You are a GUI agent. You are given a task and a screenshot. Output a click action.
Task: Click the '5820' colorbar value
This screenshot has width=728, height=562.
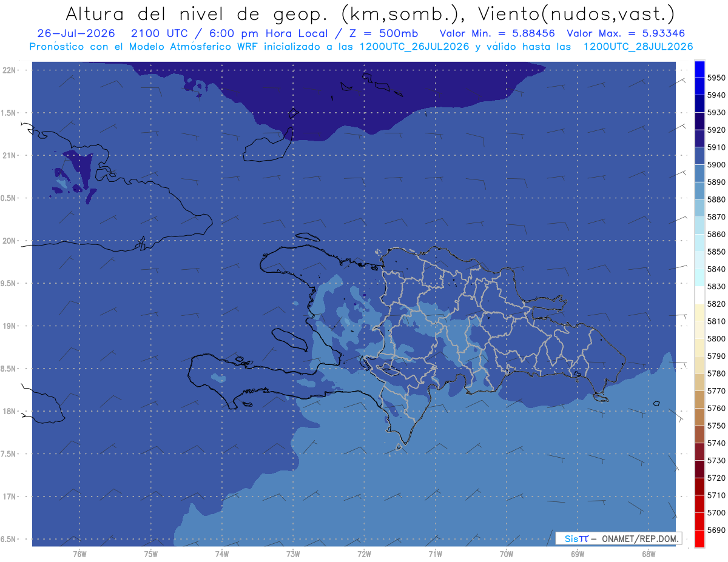[716, 304]
